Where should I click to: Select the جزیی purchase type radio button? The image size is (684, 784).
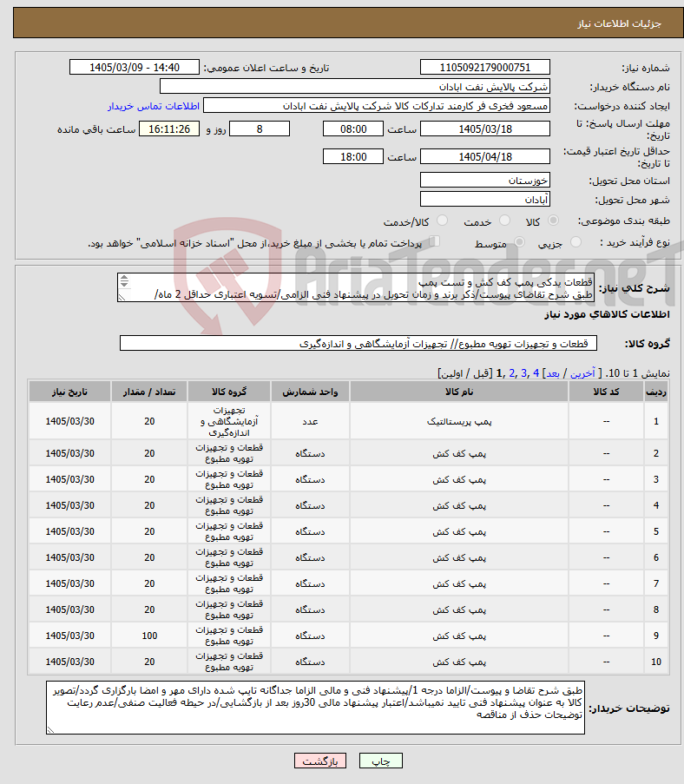point(576,242)
